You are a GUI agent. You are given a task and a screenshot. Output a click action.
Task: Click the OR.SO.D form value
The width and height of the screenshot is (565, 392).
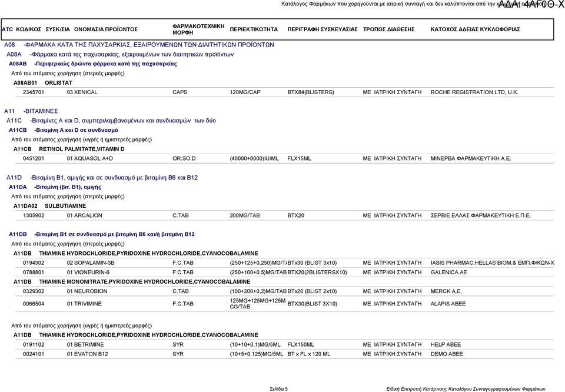[x=184, y=158]
